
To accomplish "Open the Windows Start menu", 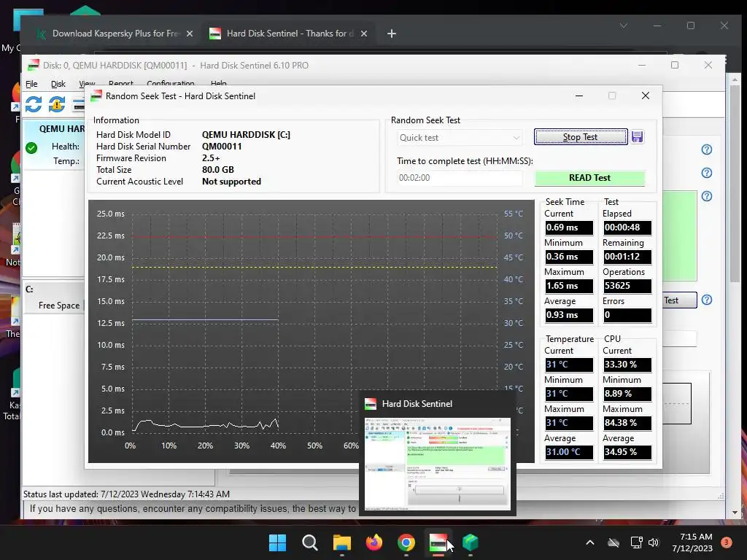I will pos(277,542).
